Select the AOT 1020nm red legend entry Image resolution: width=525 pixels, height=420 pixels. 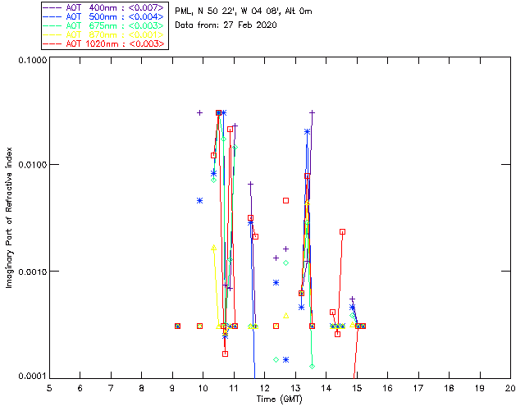tap(104, 43)
